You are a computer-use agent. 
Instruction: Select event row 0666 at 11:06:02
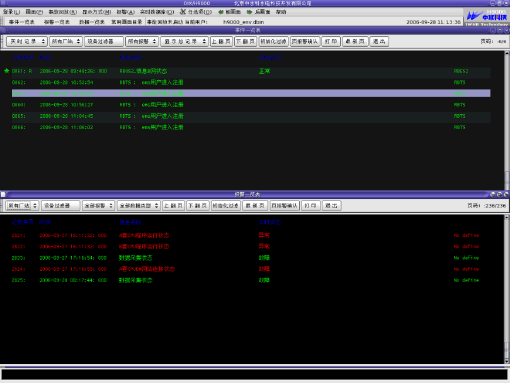[x=251, y=127]
